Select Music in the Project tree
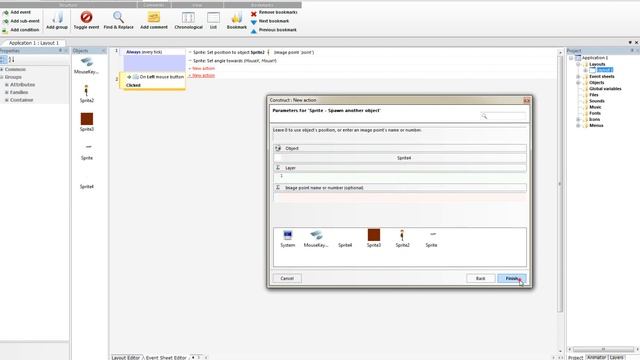 (x=595, y=107)
